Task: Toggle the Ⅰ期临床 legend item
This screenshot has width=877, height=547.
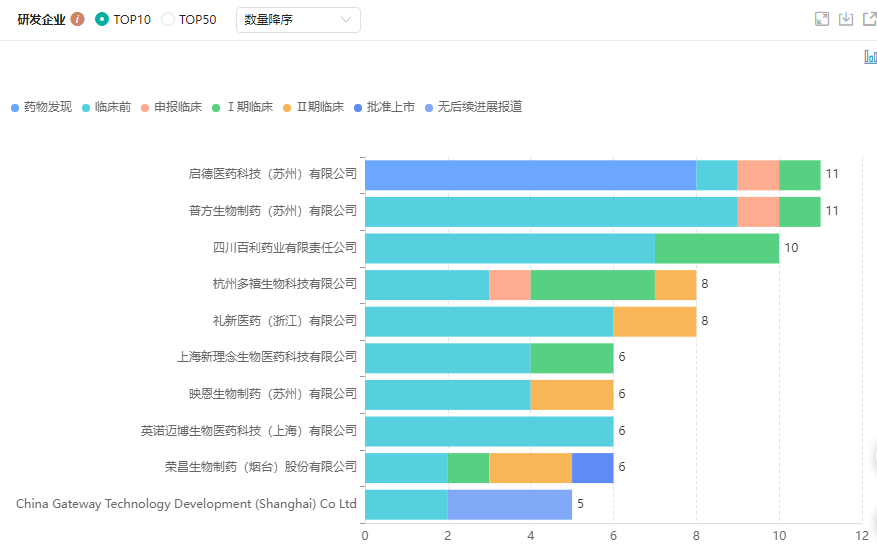Action: tap(243, 107)
